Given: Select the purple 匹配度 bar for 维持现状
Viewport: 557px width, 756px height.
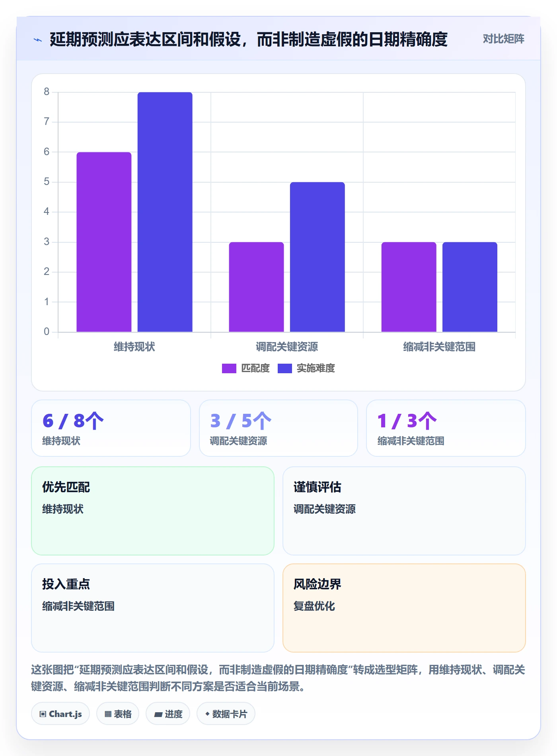Looking at the screenshot, I should (x=104, y=242).
